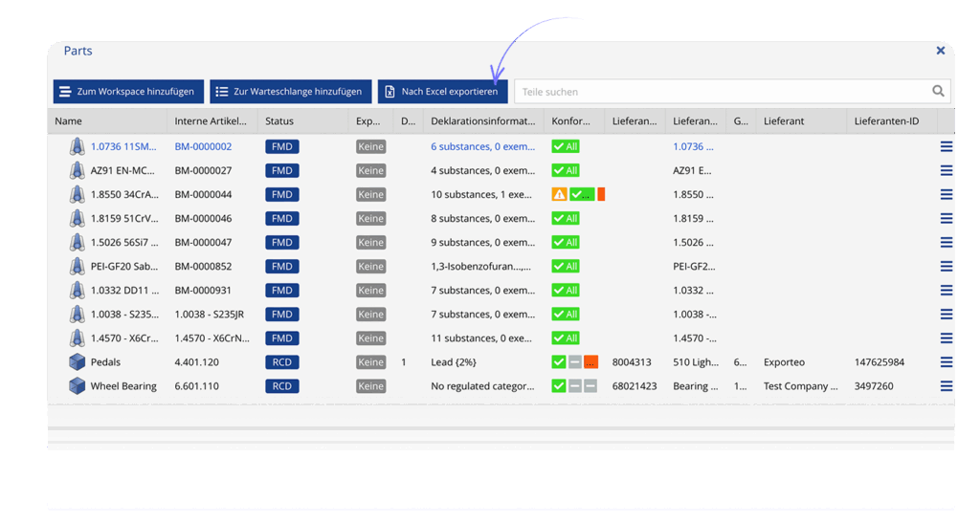The image size is (980, 523).
Task: Open row menu for 1.5026 56Si7 part
Action: click(947, 242)
